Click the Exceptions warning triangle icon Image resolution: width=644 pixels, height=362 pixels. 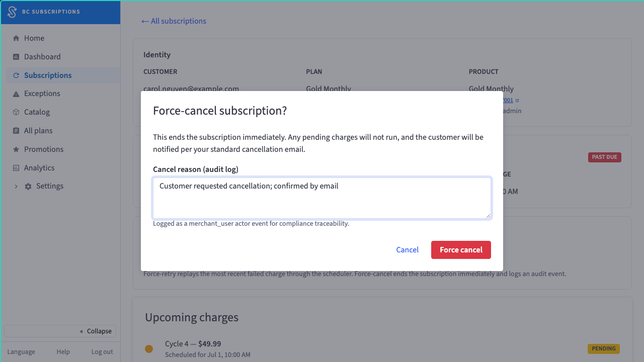pos(16,94)
